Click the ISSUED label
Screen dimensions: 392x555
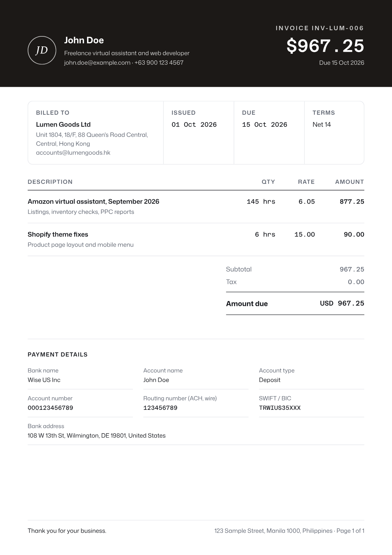coord(184,113)
